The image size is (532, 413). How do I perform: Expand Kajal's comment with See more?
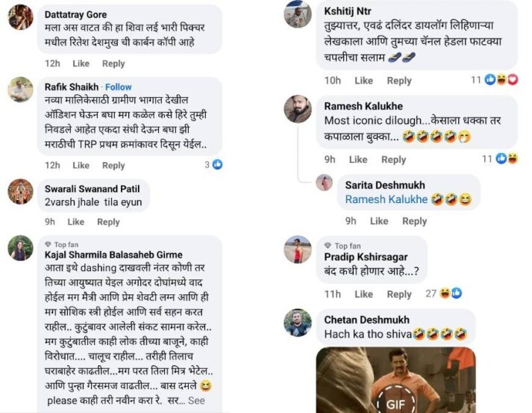pyautogui.click(x=196, y=400)
